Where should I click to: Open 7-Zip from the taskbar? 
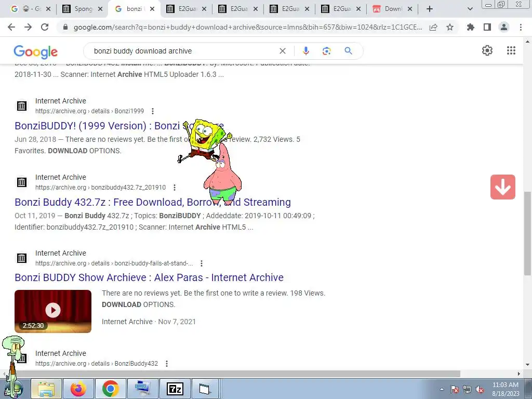pyautogui.click(x=175, y=389)
